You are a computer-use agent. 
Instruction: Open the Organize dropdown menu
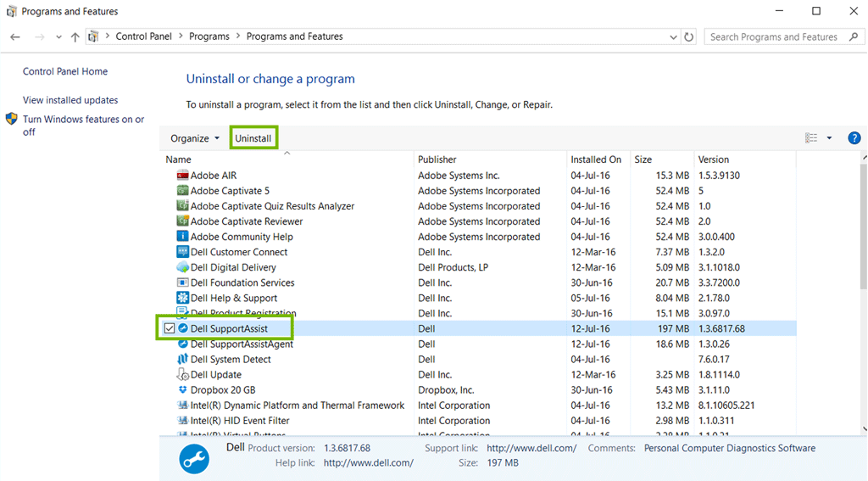tap(195, 138)
